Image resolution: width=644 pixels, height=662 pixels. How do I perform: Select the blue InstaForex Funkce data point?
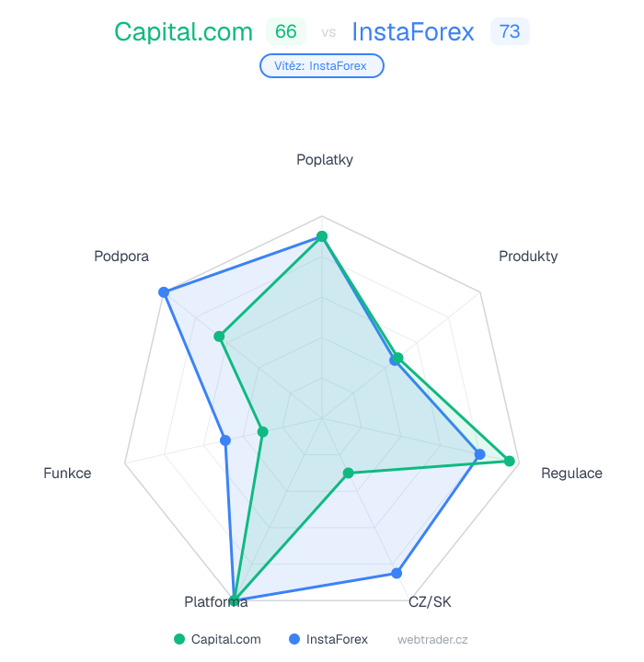pyautogui.click(x=225, y=440)
